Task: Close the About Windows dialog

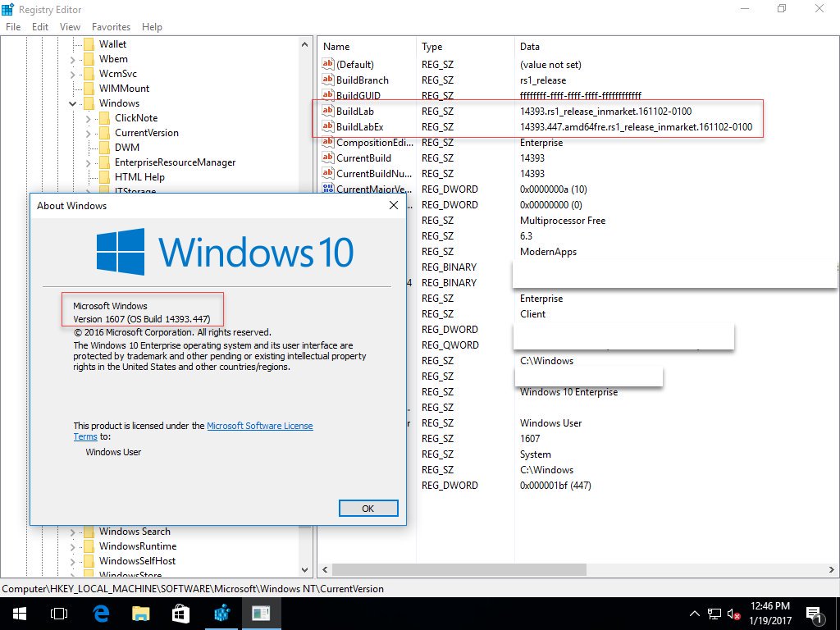Action: click(x=394, y=205)
